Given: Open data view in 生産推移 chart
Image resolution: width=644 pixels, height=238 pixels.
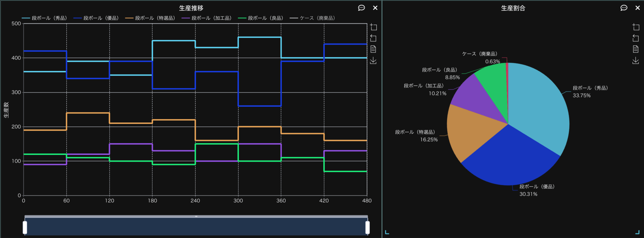Looking at the screenshot, I should click(x=373, y=49).
